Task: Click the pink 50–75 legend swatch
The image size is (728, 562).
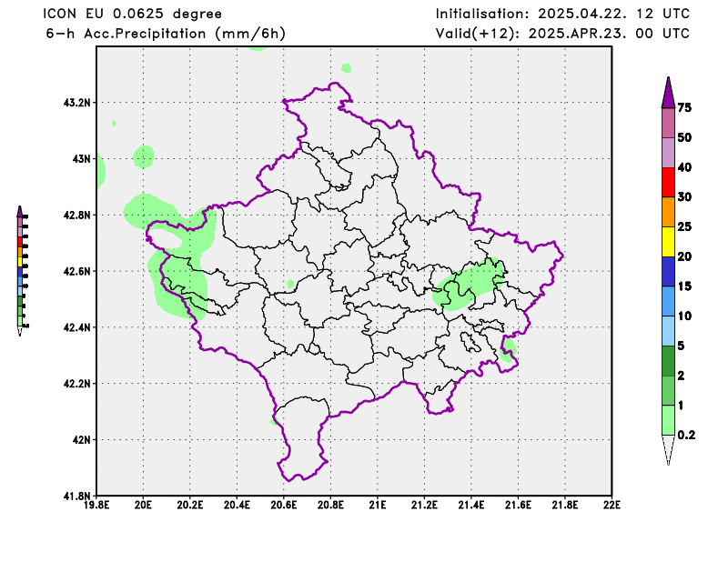Action: tap(668, 123)
